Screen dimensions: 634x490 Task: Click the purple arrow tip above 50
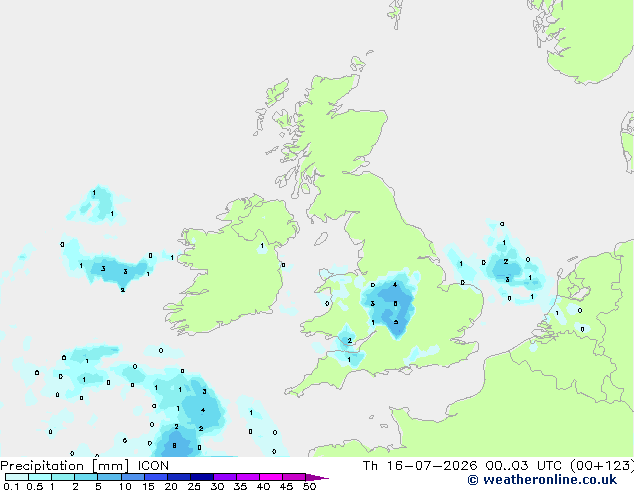317,477
